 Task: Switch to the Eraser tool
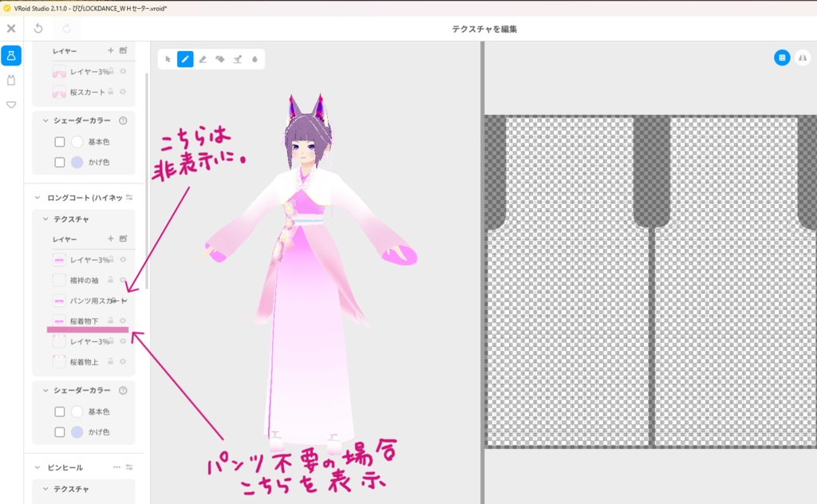pos(203,59)
